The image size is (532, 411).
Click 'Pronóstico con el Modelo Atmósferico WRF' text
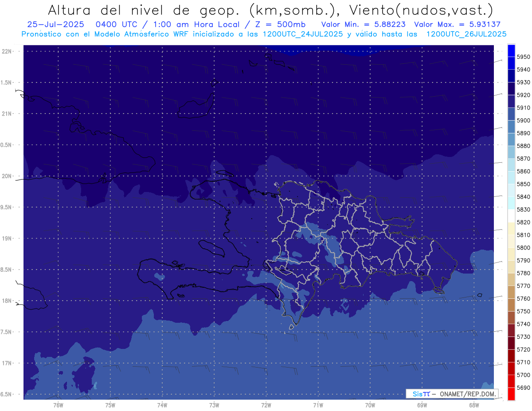pyautogui.click(x=105, y=34)
